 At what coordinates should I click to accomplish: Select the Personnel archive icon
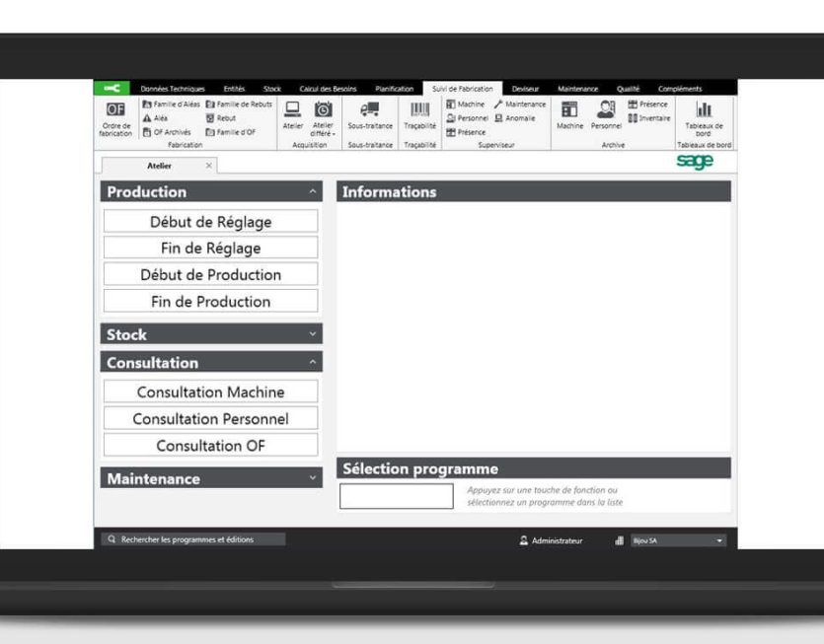[604, 111]
